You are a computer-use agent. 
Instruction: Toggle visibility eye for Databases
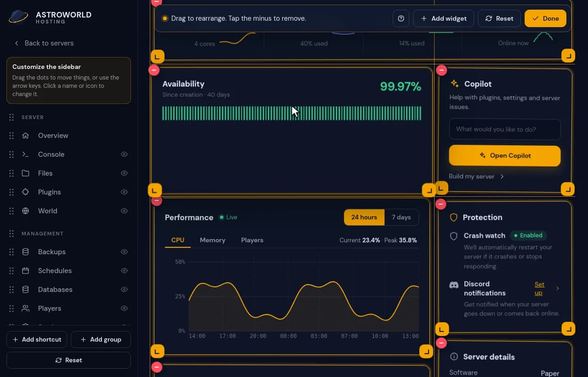124,290
